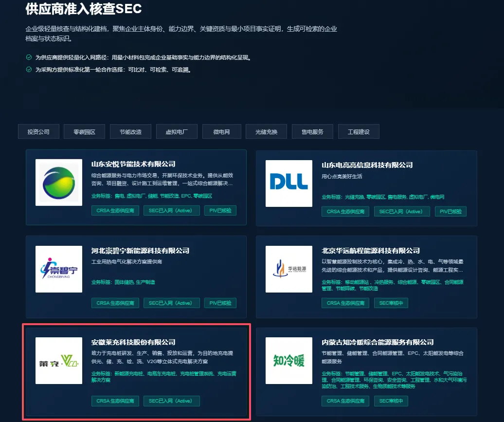Screen dimensions: 504x422
Task: Select the 光储充换 filter tab
Action: pyautogui.click(x=266, y=131)
